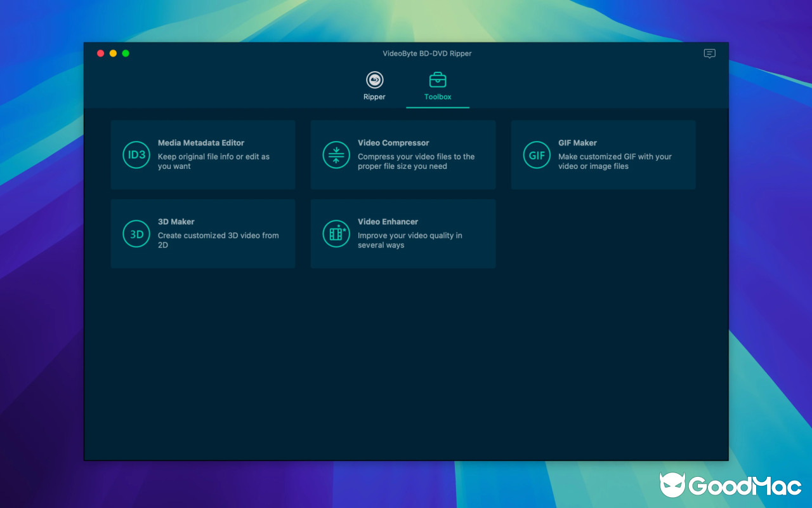
Task: Open the ID3 Media Metadata Editor icon
Action: click(x=136, y=154)
